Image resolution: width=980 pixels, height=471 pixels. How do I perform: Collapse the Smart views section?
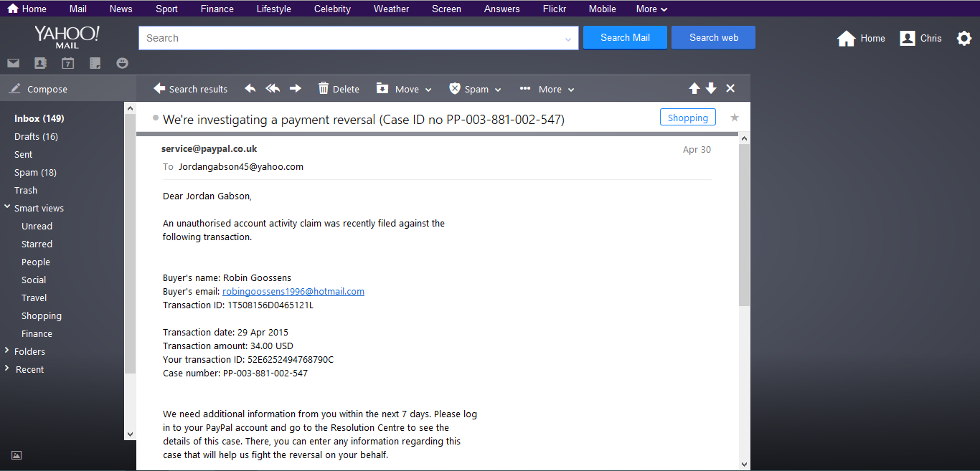coord(7,206)
